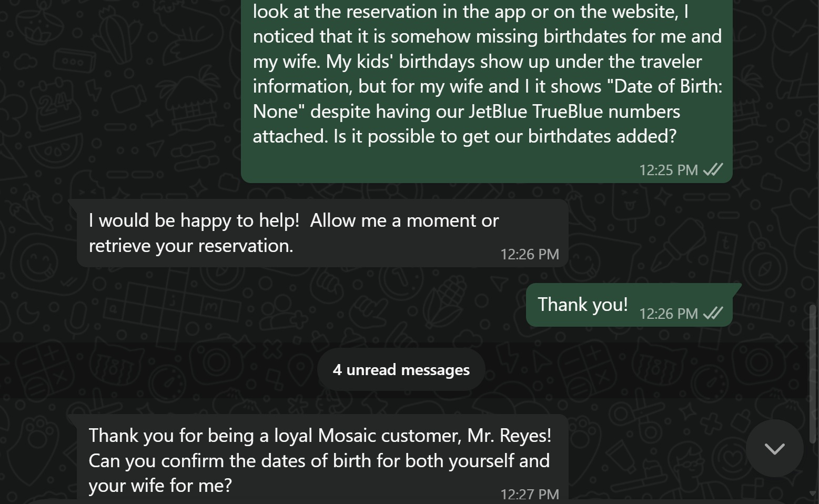
Task: Click the 12:26 PM timestamp on the incoming reply
Action: [530, 254]
